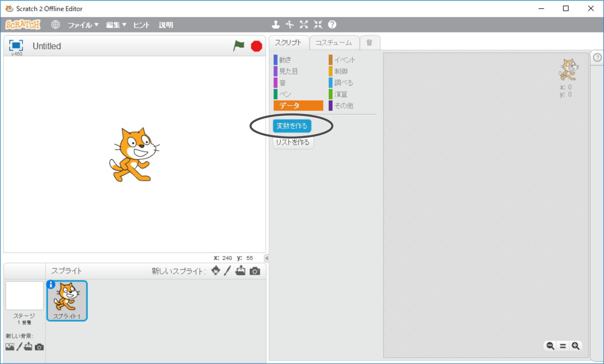Switch to the スクリプト tab
This screenshot has height=364, width=604.
coord(289,43)
